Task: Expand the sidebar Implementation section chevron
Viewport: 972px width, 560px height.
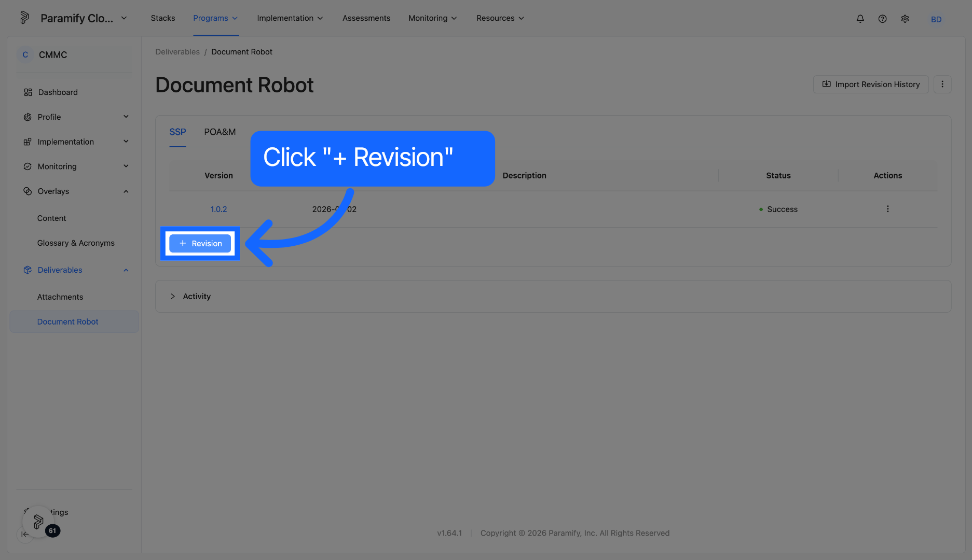Action: point(126,142)
